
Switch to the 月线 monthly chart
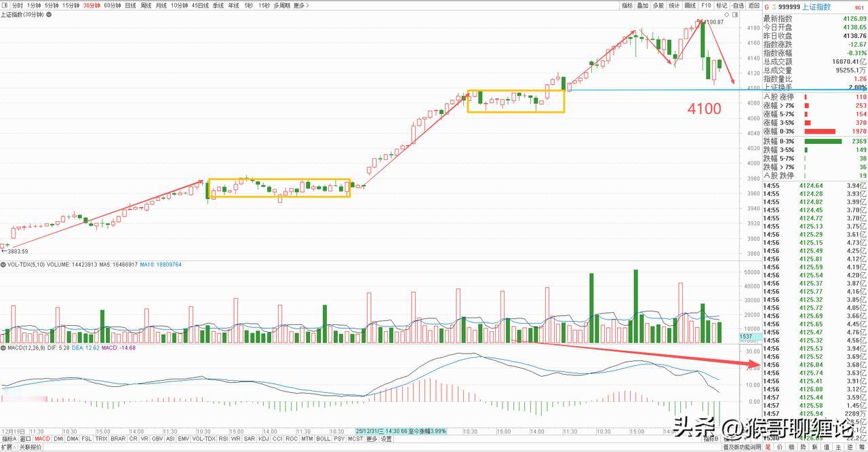(161, 5)
